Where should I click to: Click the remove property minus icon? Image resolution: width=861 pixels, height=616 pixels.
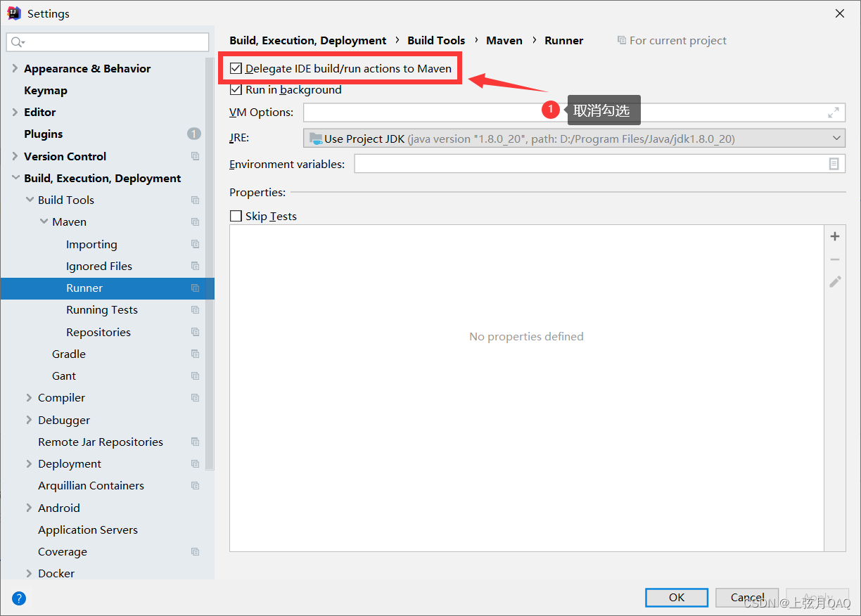pos(835,259)
